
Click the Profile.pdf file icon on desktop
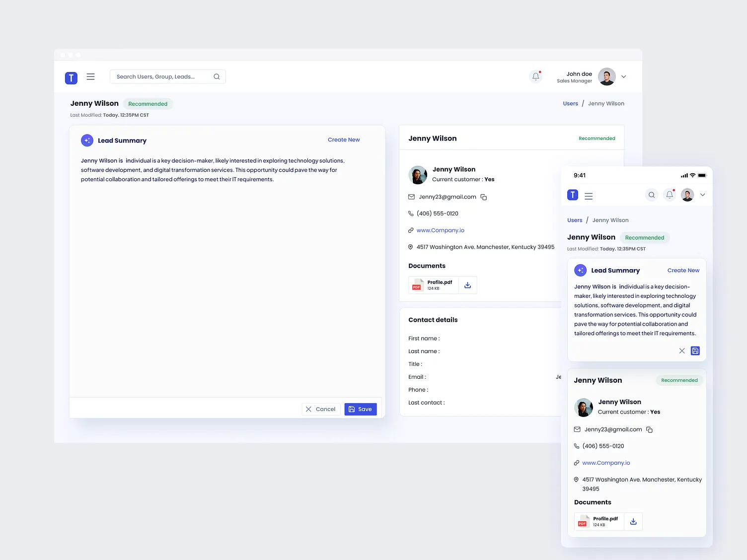(x=417, y=285)
